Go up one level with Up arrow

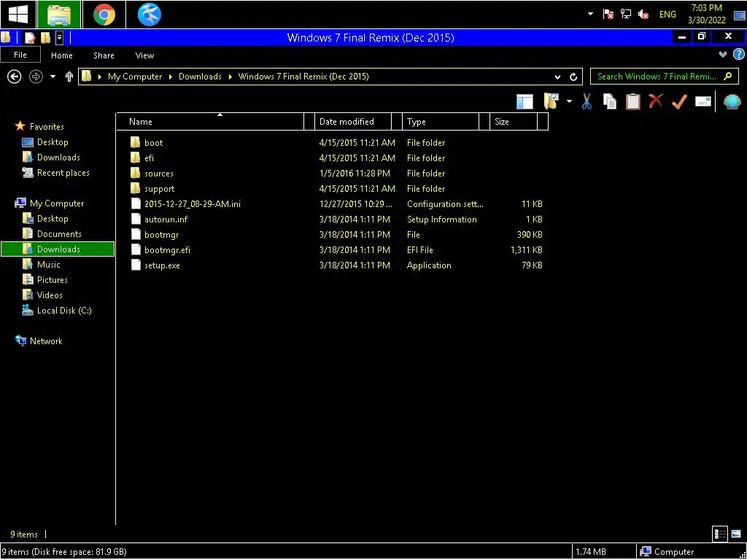click(x=69, y=76)
